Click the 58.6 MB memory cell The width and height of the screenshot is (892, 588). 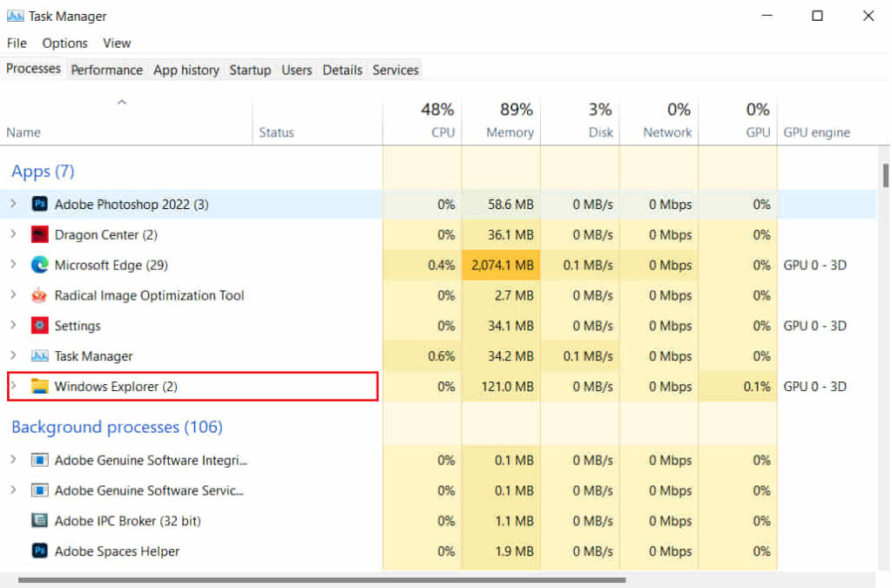coord(501,204)
